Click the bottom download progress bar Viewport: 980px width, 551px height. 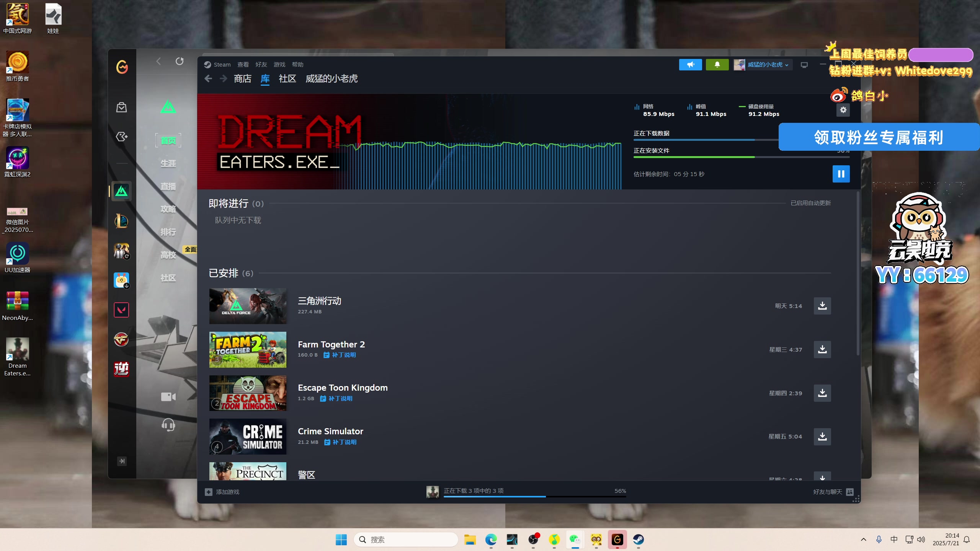(535, 497)
